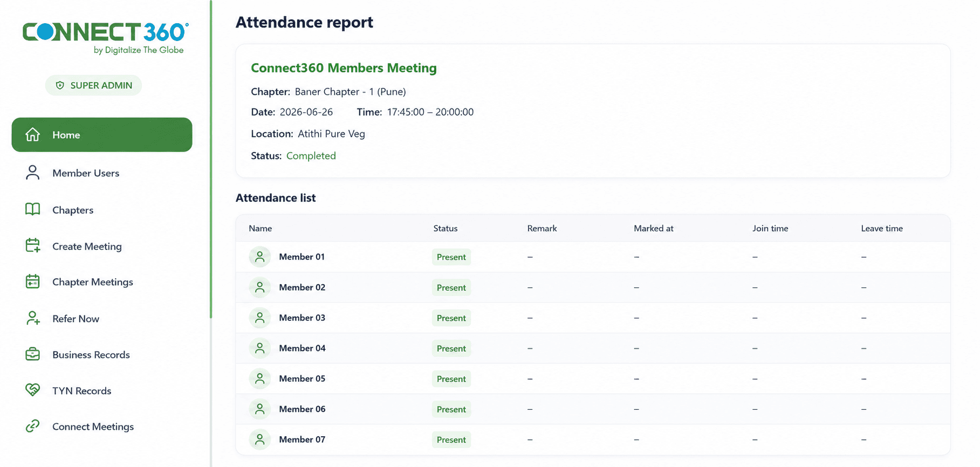Click the Member 04 name

tap(302, 348)
